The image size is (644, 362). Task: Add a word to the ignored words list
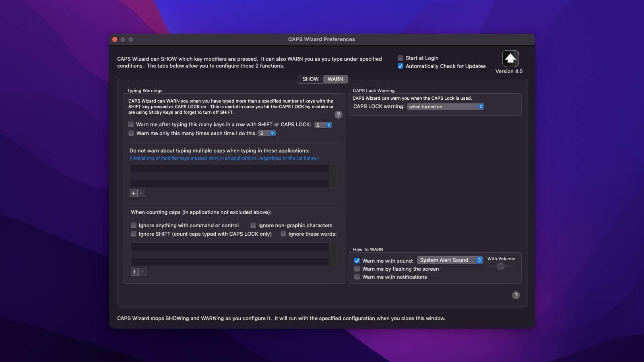pyautogui.click(x=135, y=272)
